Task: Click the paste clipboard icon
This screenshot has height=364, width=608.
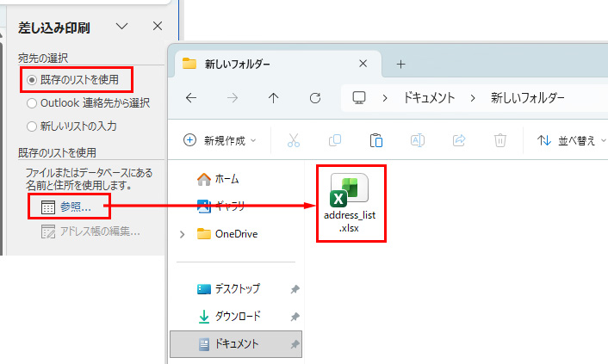Action: [375, 140]
